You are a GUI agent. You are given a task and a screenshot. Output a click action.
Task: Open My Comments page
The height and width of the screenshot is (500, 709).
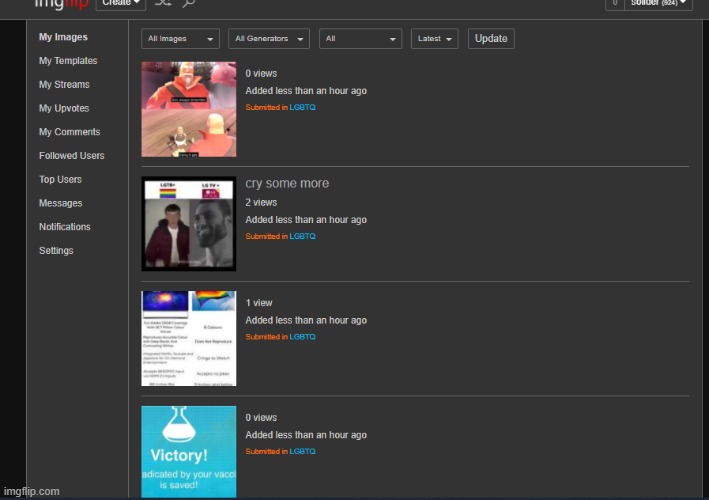(70, 132)
